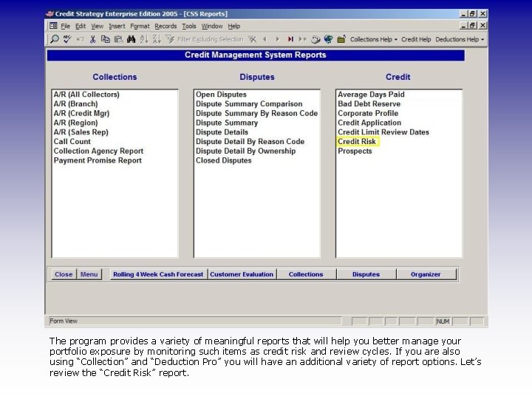Click the Credit Help toolbar item
The image size is (532, 399).
pyautogui.click(x=416, y=39)
